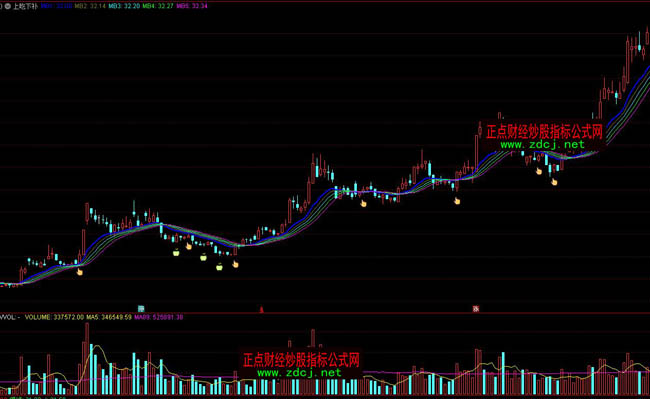Click the magenta MB5 32.34 value

coord(192,6)
